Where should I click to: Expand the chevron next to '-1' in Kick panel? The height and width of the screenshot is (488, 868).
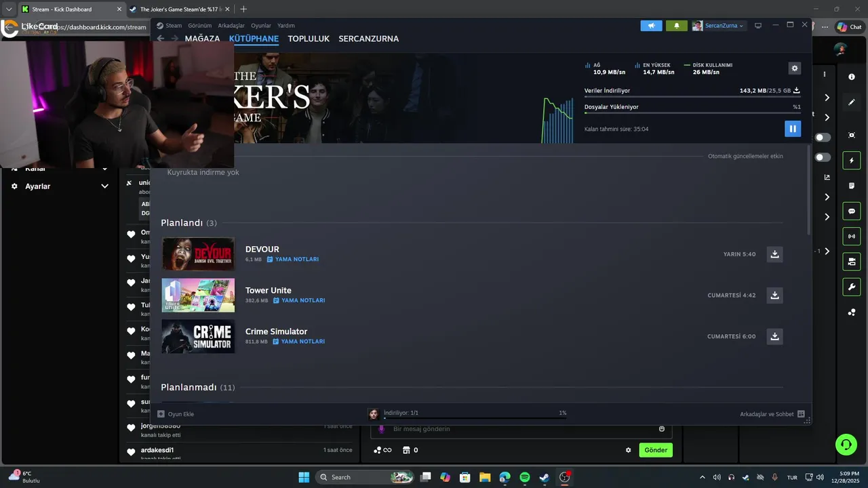[x=827, y=251]
